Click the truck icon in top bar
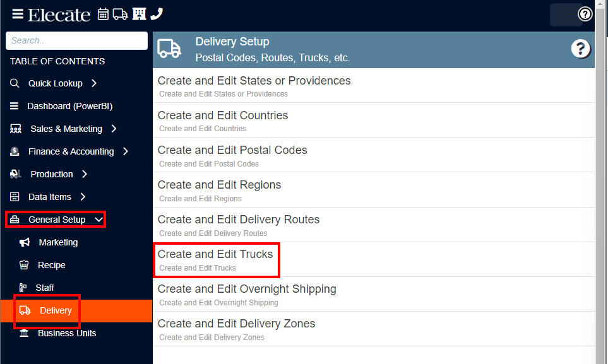This screenshot has height=364, width=608. pyautogui.click(x=120, y=15)
